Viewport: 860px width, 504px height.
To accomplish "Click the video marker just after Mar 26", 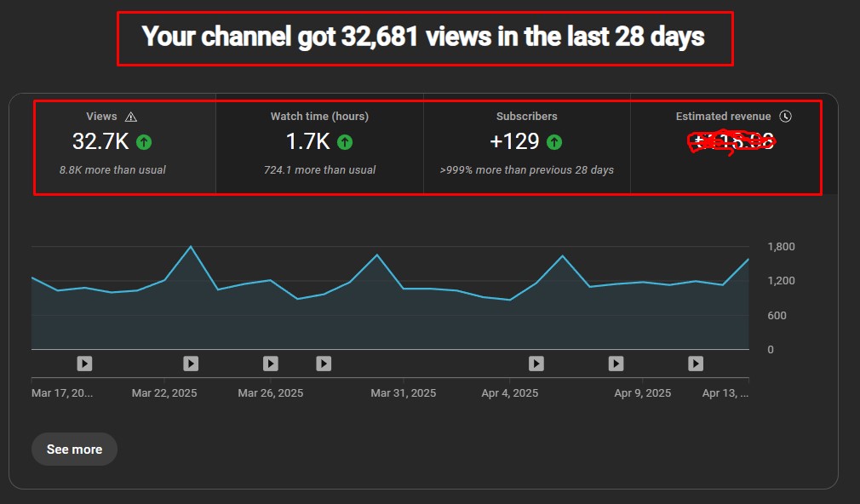I will coord(324,364).
